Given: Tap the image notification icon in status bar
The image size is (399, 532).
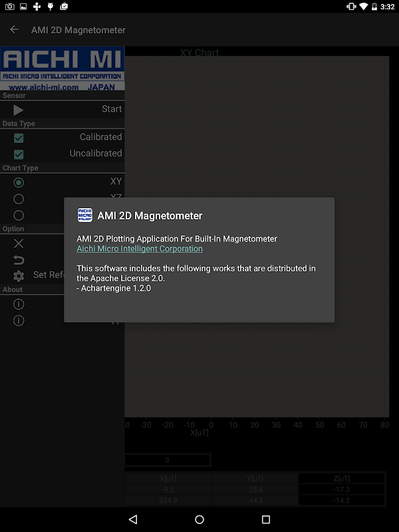Looking at the screenshot, I should (23, 7).
